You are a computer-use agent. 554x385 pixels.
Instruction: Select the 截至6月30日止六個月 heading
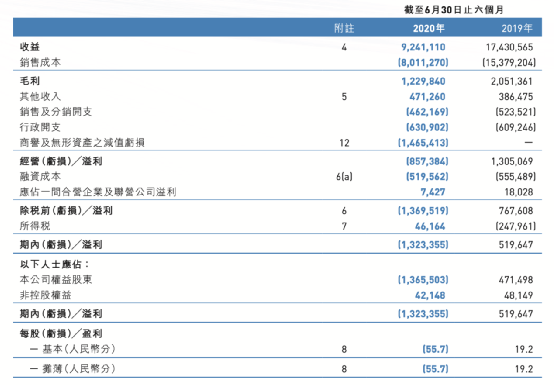coord(454,10)
